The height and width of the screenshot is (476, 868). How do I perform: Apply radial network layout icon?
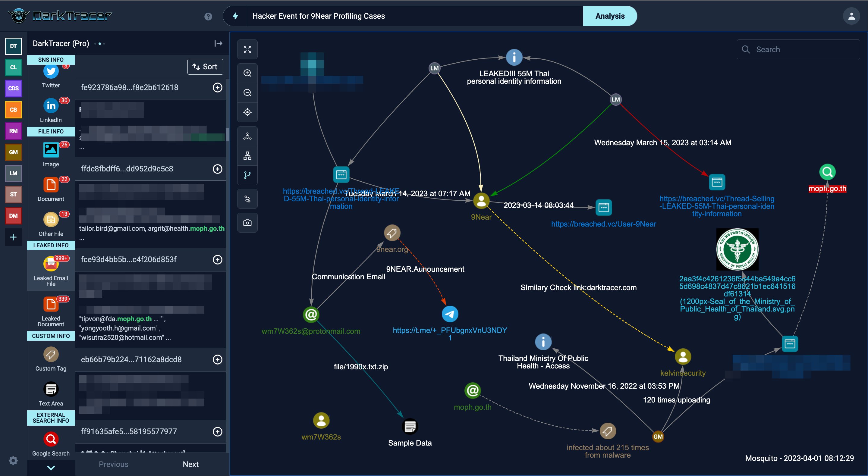(x=247, y=136)
